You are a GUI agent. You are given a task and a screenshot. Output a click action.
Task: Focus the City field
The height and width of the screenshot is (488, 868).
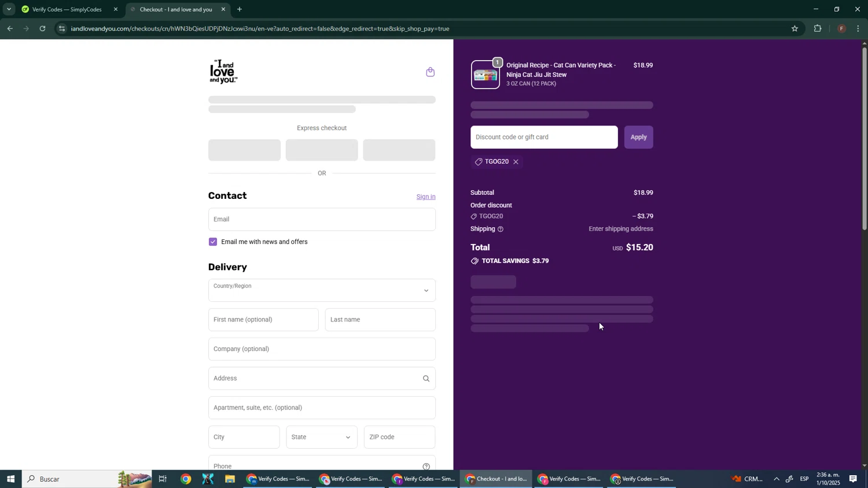coord(244,437)
